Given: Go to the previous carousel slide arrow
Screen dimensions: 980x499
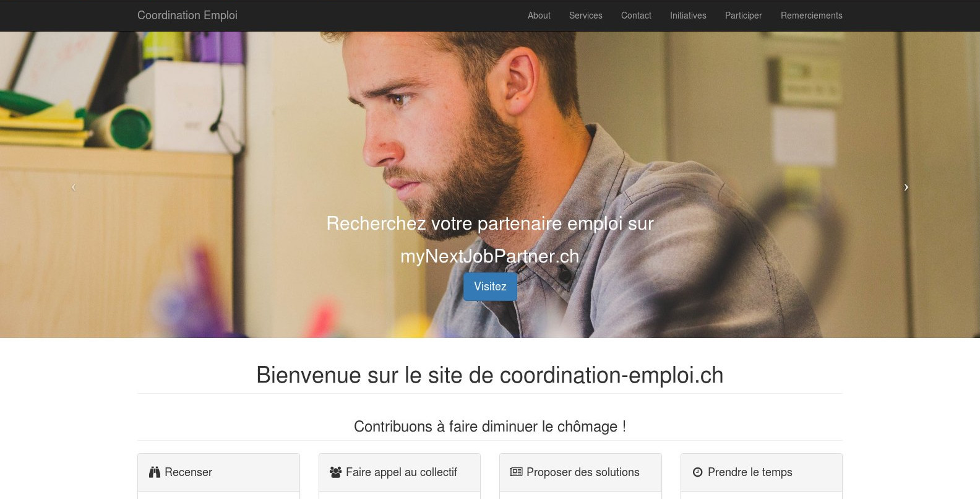Looking at the screenshot, I should pos(74,187).
